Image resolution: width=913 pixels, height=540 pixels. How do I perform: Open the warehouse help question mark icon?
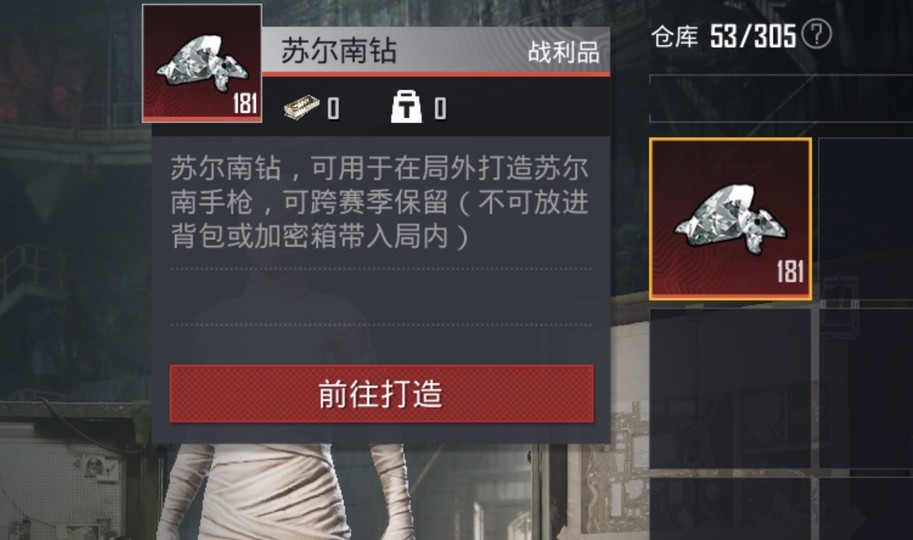pyautogui.click(x=816, y=35)
